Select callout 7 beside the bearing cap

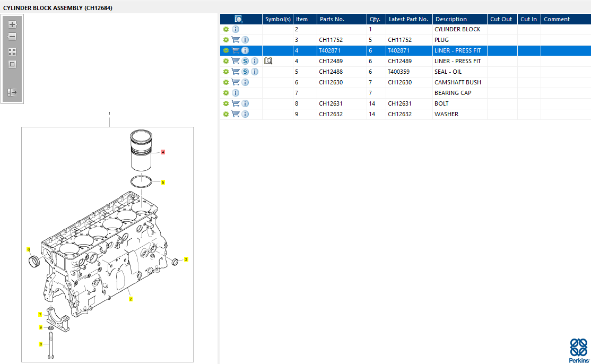(x=40, y=315)
